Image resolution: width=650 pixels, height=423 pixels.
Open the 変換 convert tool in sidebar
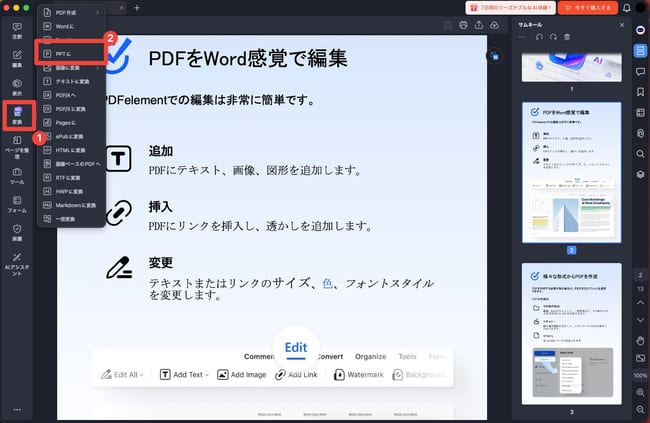(17, 116)
